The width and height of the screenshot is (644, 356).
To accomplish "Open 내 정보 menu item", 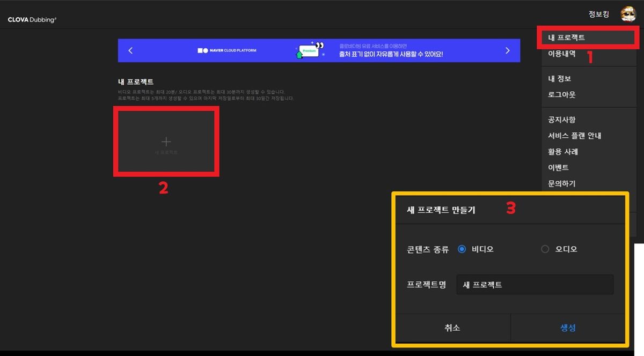I will (559, 79).
